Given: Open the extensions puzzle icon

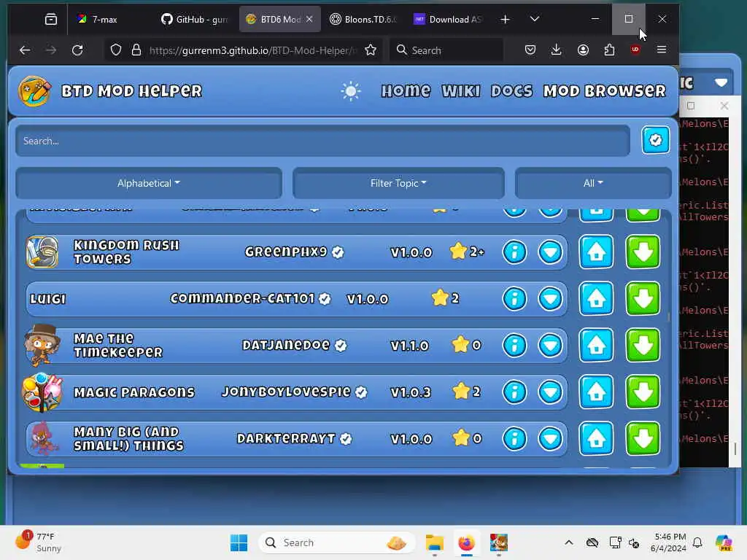Looking at the screenshot, I should click(609, 50).
